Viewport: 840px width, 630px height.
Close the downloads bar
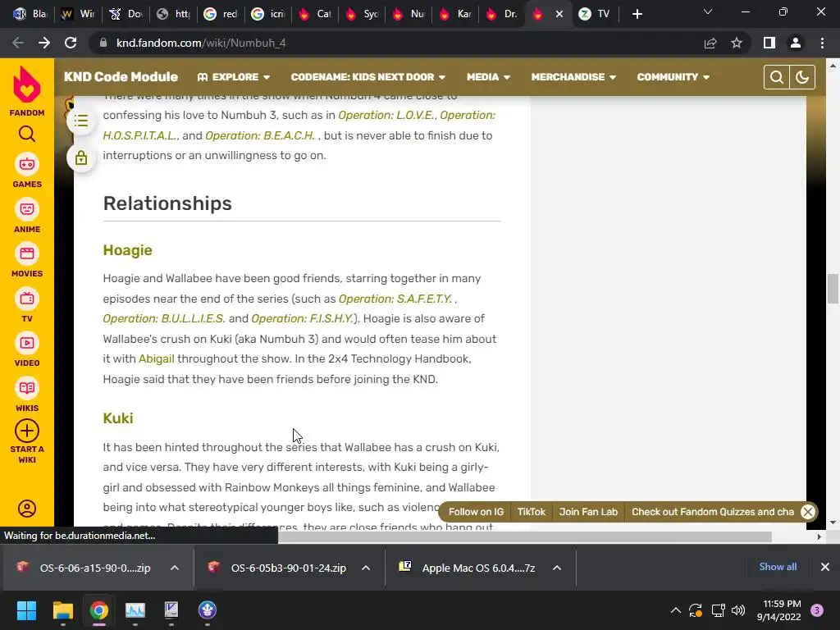(825, 567)
